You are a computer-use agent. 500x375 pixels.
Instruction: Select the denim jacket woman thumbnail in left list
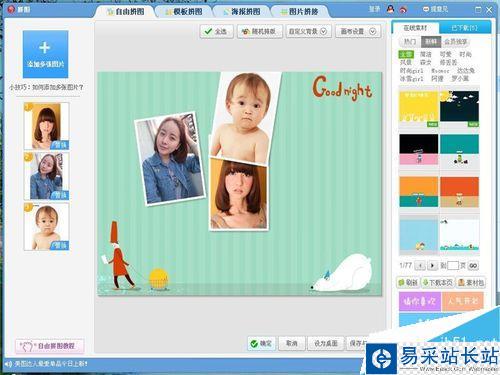pos(46,176)
